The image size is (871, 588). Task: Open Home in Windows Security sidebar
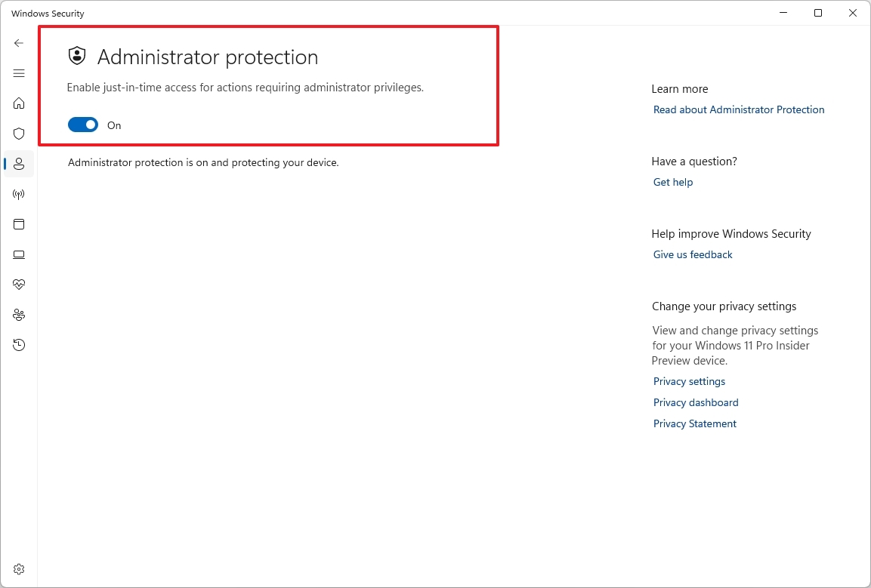[18, 103]
